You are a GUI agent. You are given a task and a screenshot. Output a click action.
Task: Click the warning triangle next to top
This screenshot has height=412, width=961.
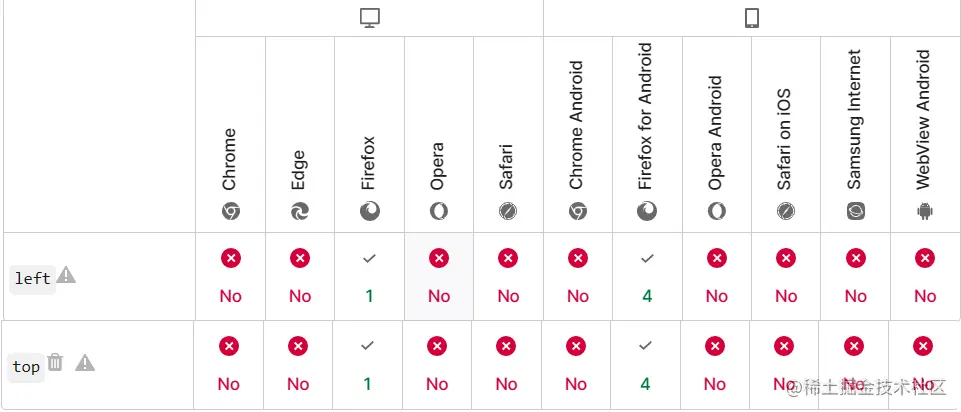pyautogui.click(x=85, y=363)
